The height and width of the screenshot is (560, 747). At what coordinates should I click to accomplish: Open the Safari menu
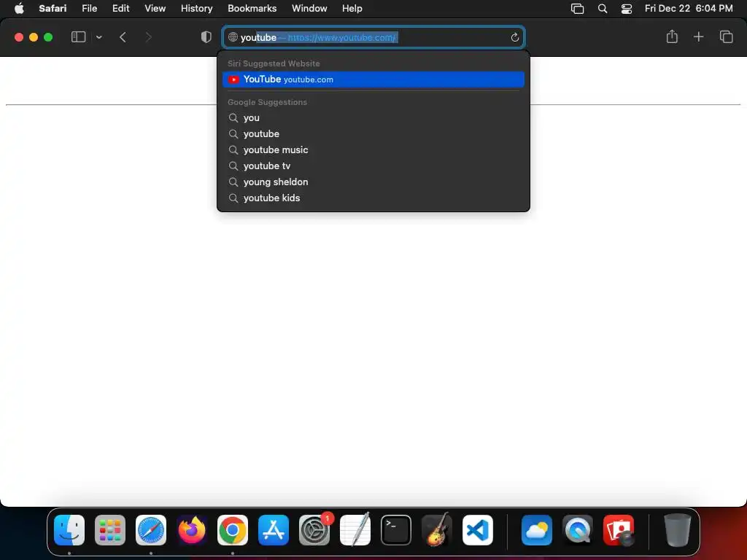point(53,9)
